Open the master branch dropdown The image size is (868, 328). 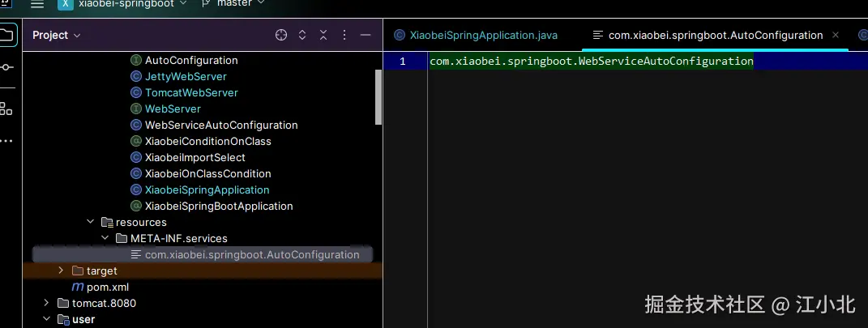236,4
